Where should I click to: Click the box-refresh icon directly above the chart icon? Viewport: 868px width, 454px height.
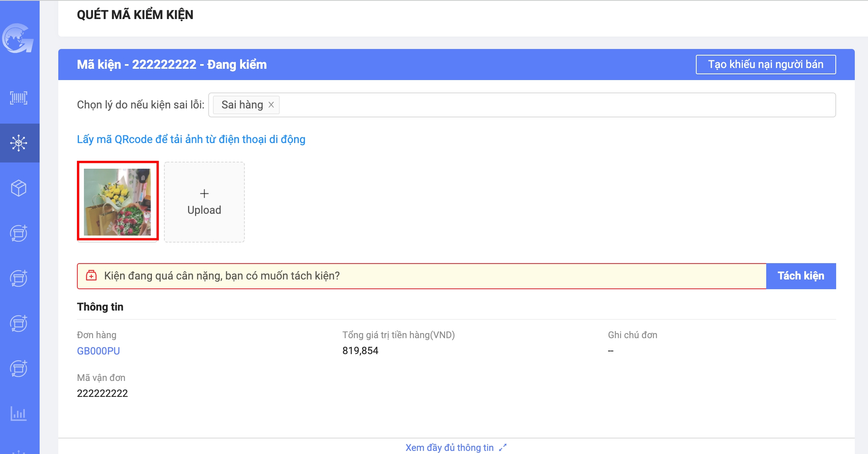pos(19,368)
